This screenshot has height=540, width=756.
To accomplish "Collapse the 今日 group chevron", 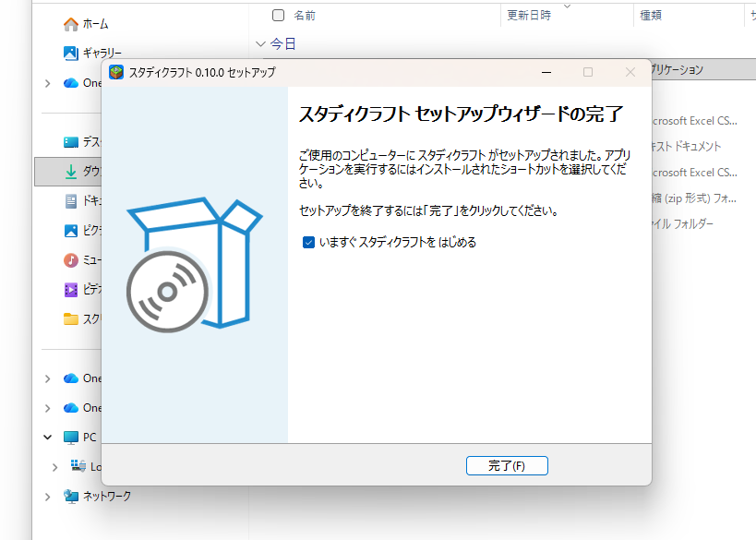I will click(x=260, y=44).
